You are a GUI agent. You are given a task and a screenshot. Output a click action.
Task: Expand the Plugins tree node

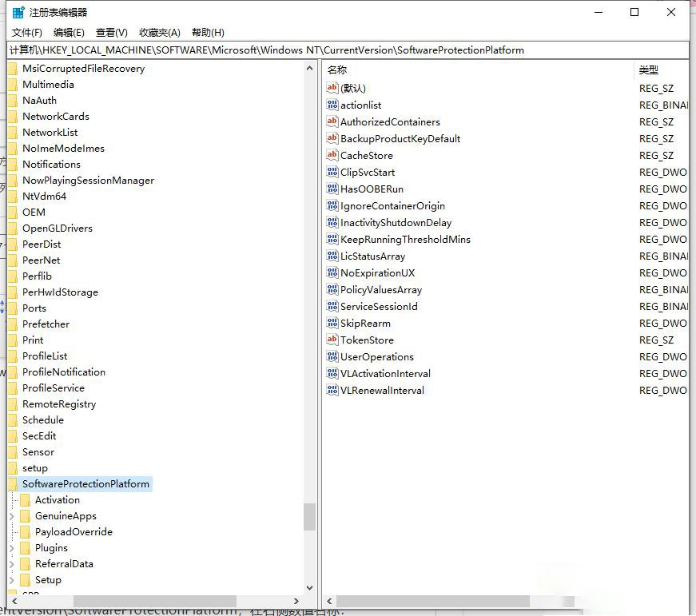11,548
